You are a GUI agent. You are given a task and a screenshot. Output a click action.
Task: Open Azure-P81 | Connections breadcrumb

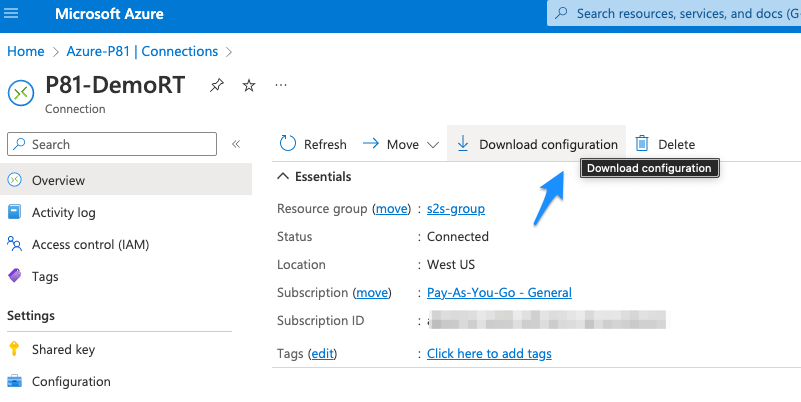pyautogui.click(x=142, y=52)
